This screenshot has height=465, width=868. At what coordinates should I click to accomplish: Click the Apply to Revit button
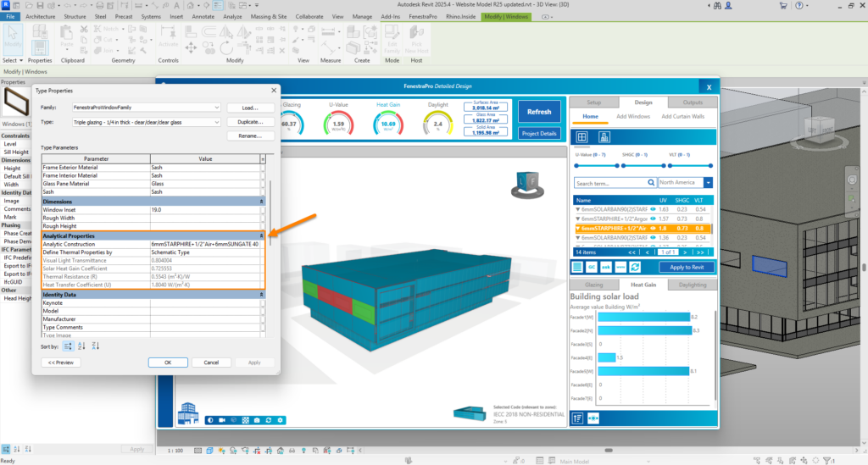pos(687,267)
